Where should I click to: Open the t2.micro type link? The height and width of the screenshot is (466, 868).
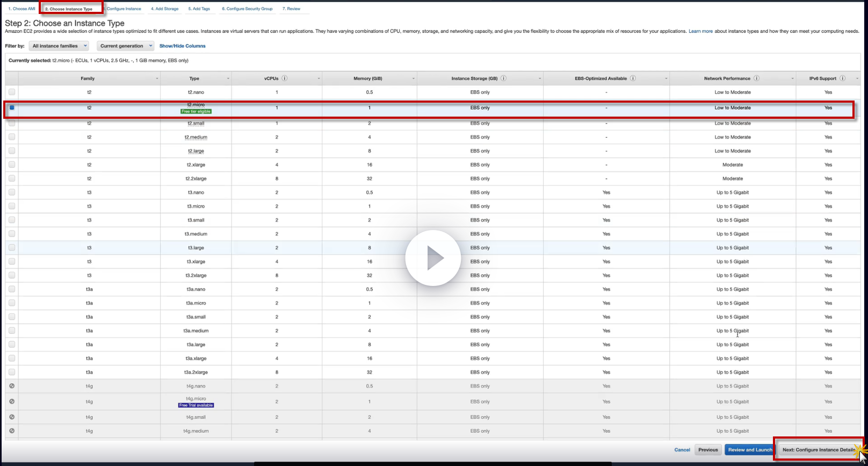pos(196,105)
